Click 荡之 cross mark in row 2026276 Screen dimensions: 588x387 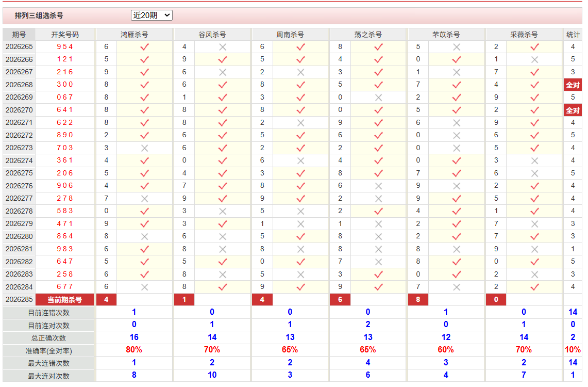(378, 186)
